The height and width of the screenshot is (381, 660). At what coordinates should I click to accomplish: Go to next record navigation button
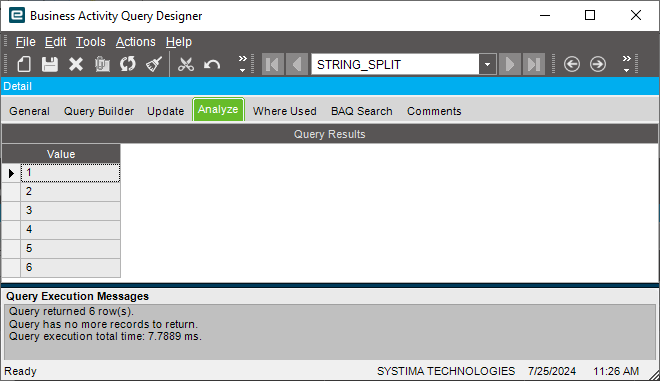(510, 64)
